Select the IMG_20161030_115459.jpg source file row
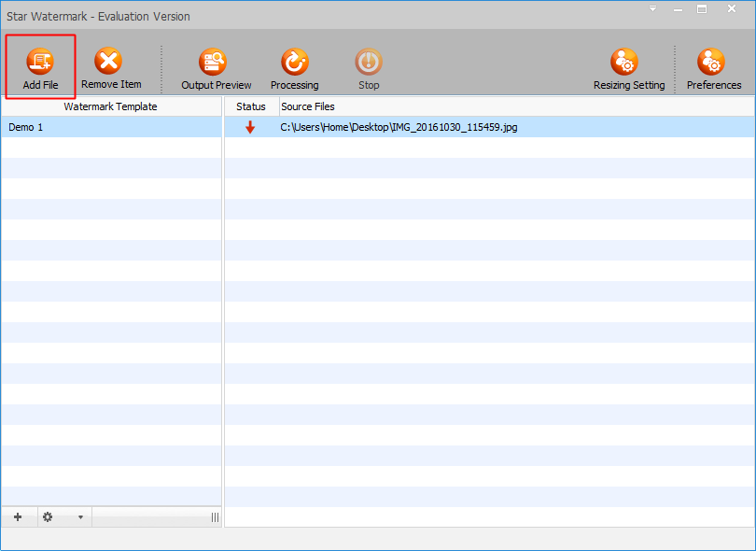The width and height of the screenshot is (756, 551). pos(489,127)
